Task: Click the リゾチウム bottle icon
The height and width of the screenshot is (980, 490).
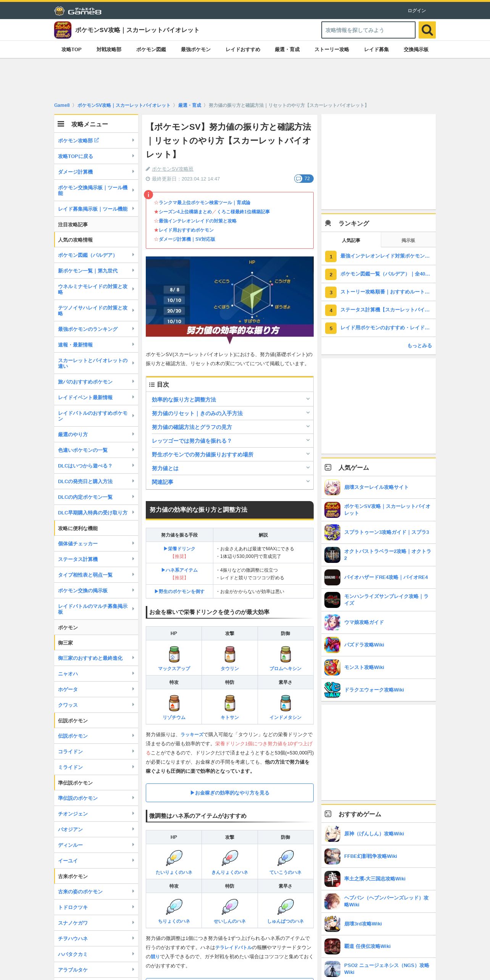Action: coord(174,703)
